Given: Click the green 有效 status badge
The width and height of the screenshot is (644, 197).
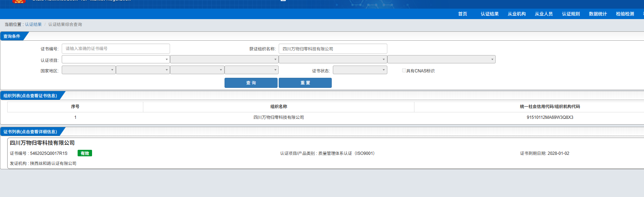Looking at the screenshot, I should click(x=85, y=153).
